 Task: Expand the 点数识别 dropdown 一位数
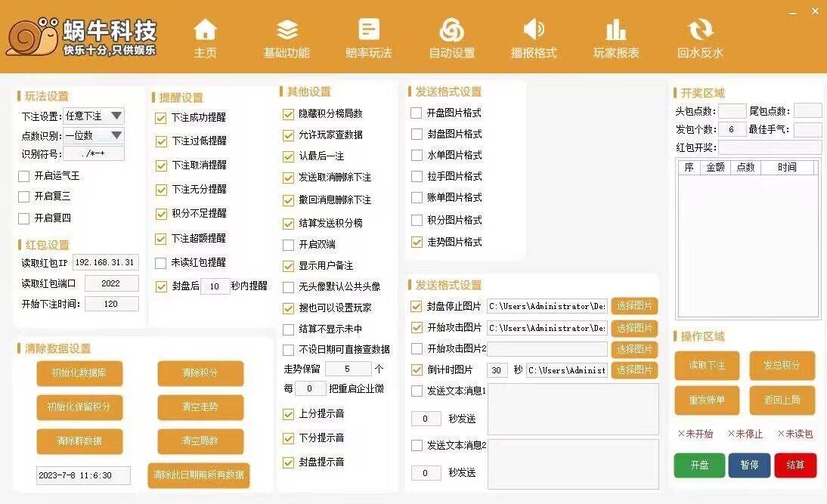pyautogui.click(x=94, y=135)
